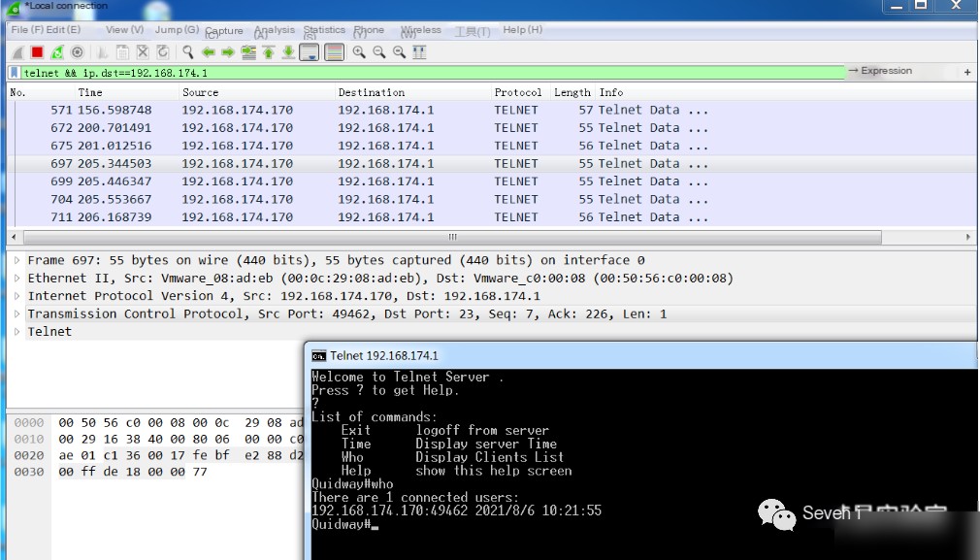Viewport: 980px width, 560px height.
Task: Open the Jump (G) menu
Action: pos(177,29)
